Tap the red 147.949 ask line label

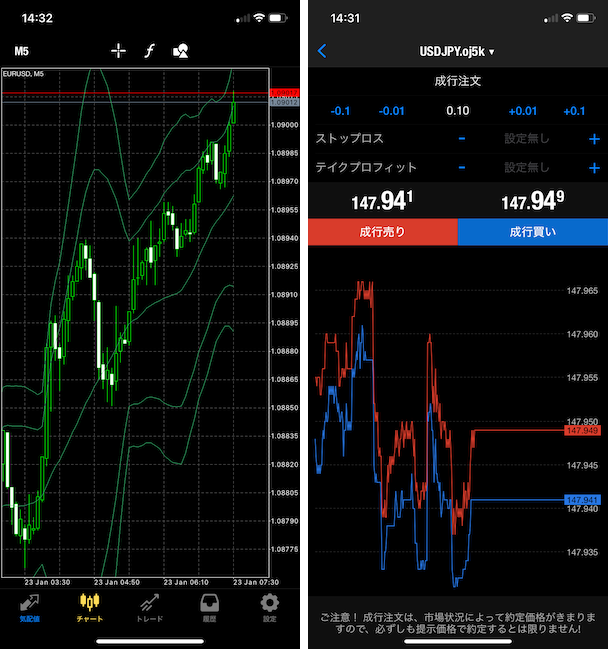tap(582, 430)
